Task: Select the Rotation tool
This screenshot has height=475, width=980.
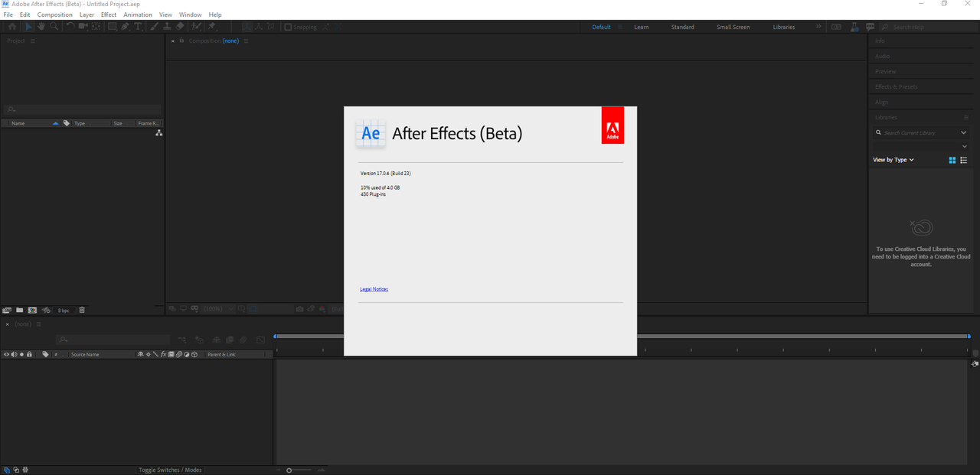Action: (70, 27)
